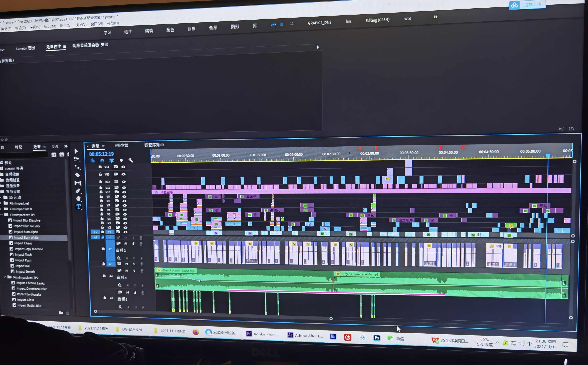588x365 pixels.
Task: Switch to Editing (CS5.5) workspace
Action: point(377,20)
